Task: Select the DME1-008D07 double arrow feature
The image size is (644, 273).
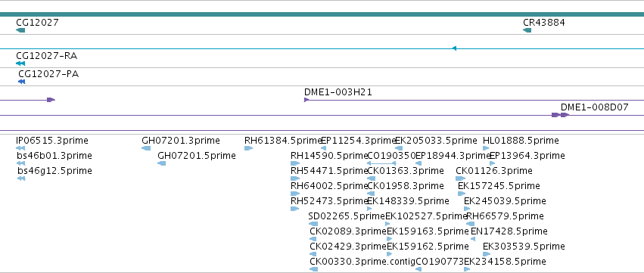Action: click(560, 115)
